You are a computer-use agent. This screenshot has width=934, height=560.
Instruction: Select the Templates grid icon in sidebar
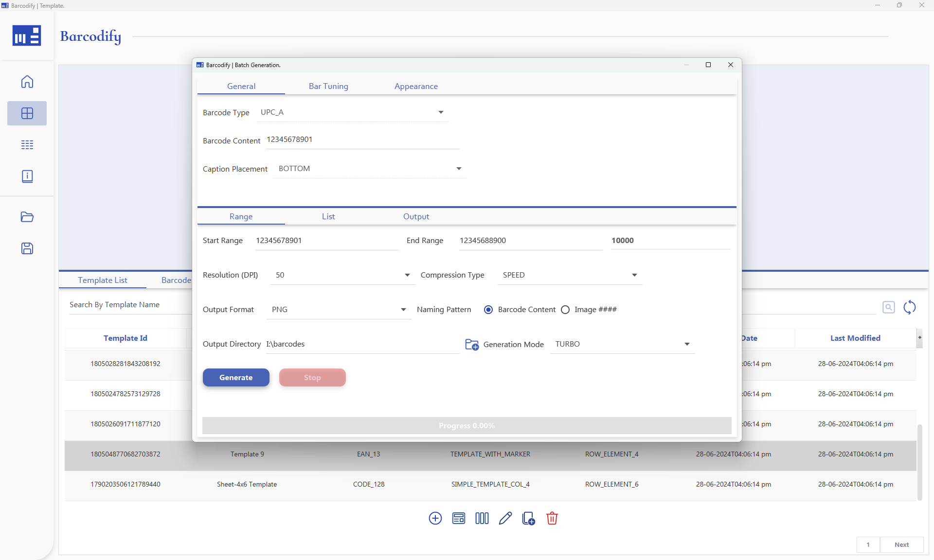point(27,113)
